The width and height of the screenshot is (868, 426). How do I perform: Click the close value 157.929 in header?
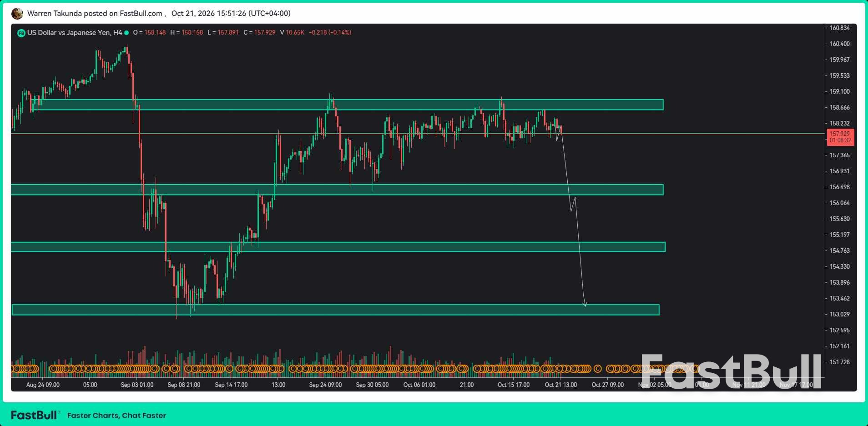click(x=265, y=33)
